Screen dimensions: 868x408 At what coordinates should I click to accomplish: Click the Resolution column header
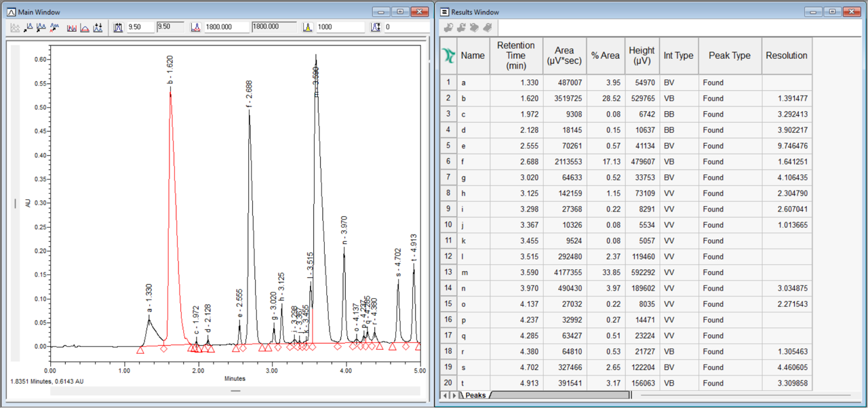tap(787, 56)
